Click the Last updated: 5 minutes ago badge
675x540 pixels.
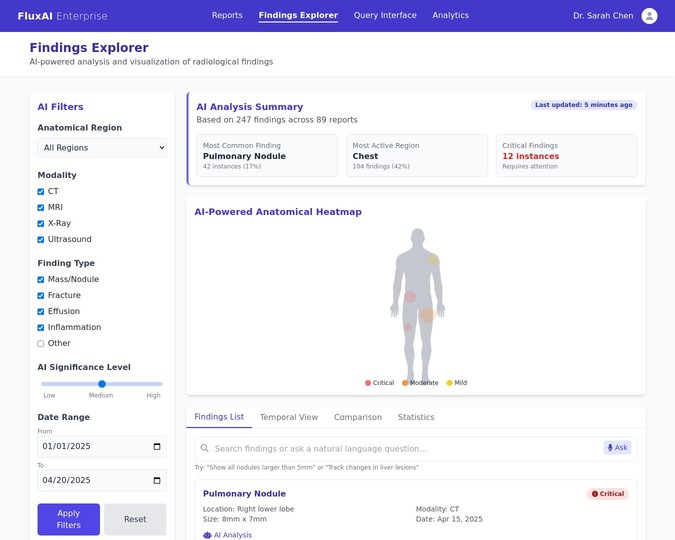click(x=583, y=105)
